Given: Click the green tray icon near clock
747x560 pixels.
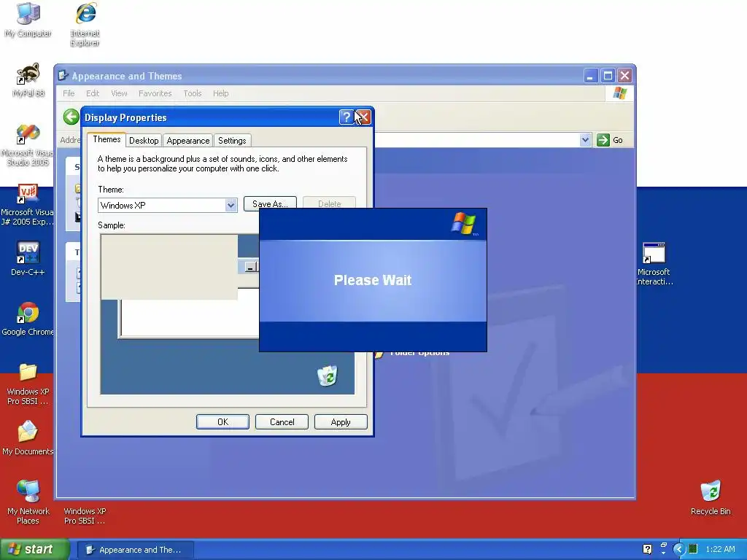Looking at the screenshot, I should [693, 549].
